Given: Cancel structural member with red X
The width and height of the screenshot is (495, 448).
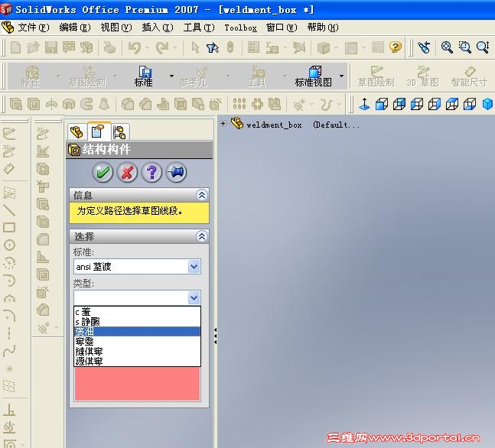Looking at the screenshot, I should (127, 173).
